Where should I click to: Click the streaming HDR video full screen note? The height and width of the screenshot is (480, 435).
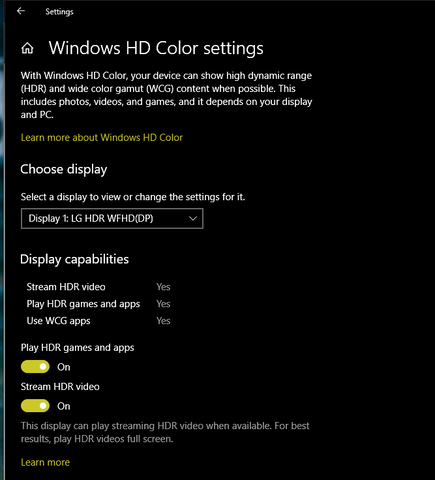click(x=165, y=432)
